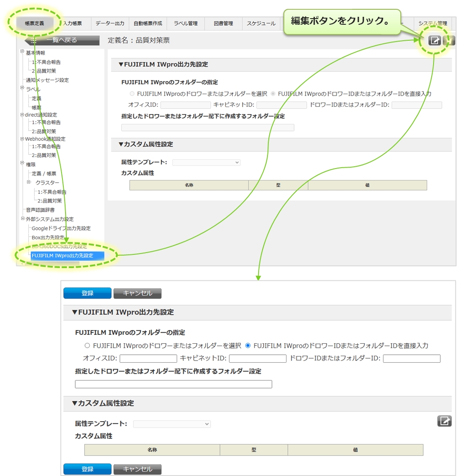457x476 pixels.
Task: Collapse the 外部システム出力設定 tree node
Action: point(22,219)
